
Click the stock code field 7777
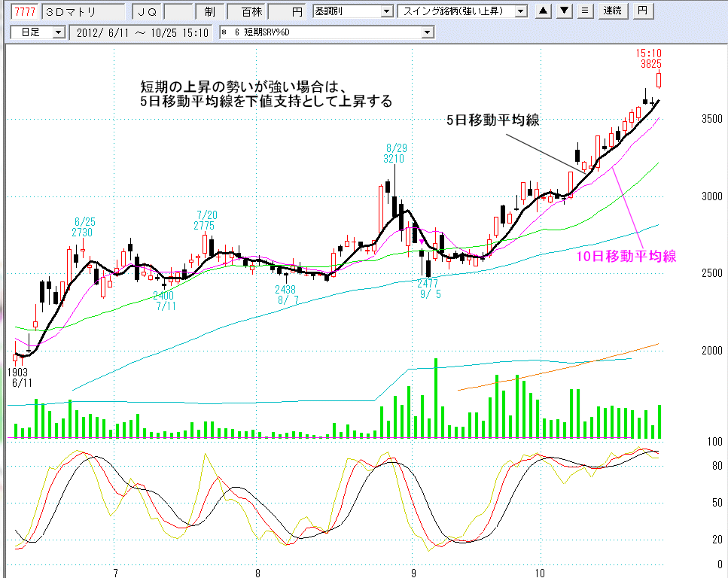(25, 11)
